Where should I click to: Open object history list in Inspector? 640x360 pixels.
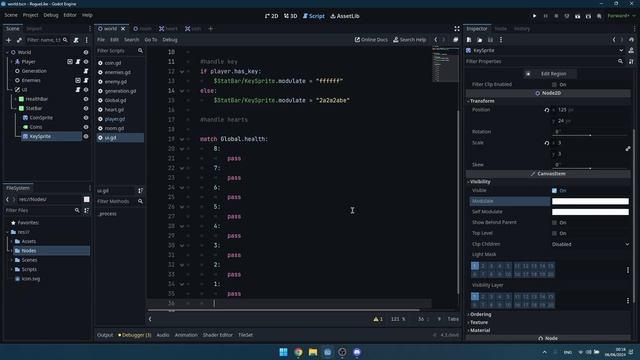(631, 40)
